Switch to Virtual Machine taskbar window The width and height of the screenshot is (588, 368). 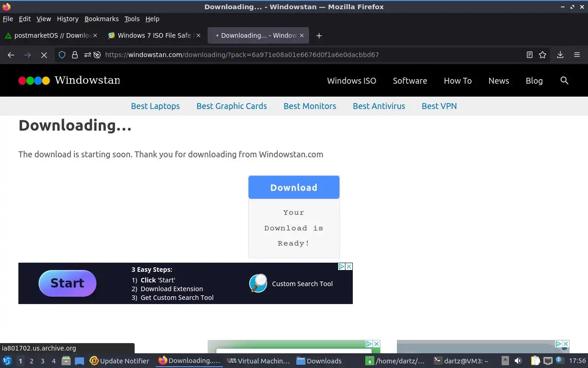259,361
